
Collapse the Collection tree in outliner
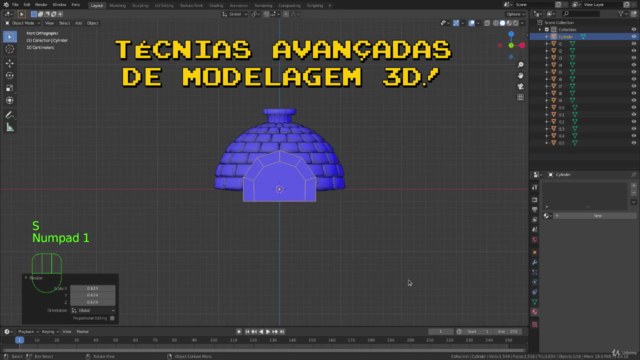[540, 30]
